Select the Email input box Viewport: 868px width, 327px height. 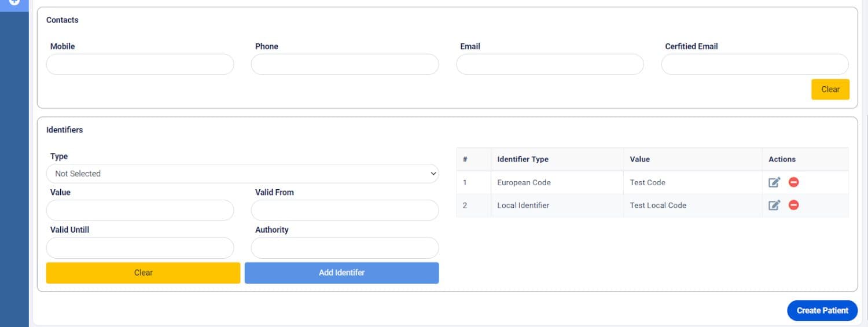[x=550, y=64]
